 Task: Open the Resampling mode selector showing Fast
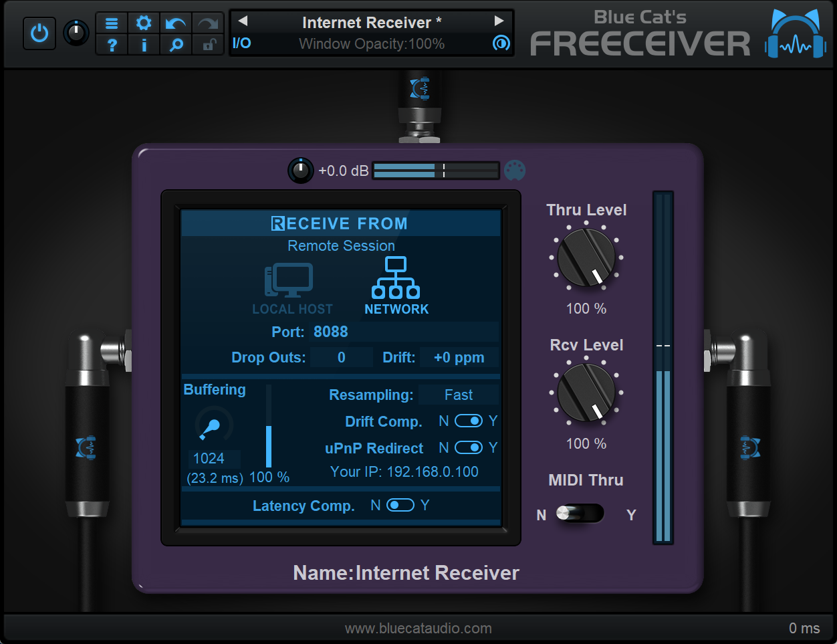[x=458, y=395]
